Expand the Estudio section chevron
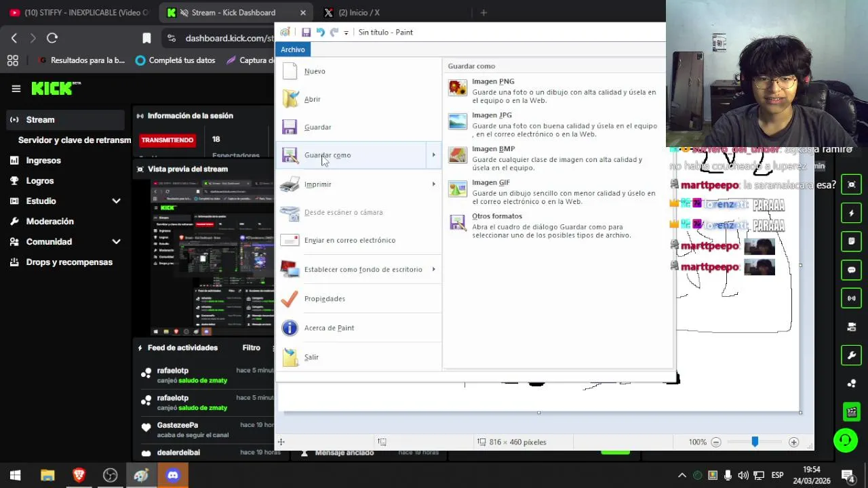This screenshot has height=488, width=868. [116, 201]
